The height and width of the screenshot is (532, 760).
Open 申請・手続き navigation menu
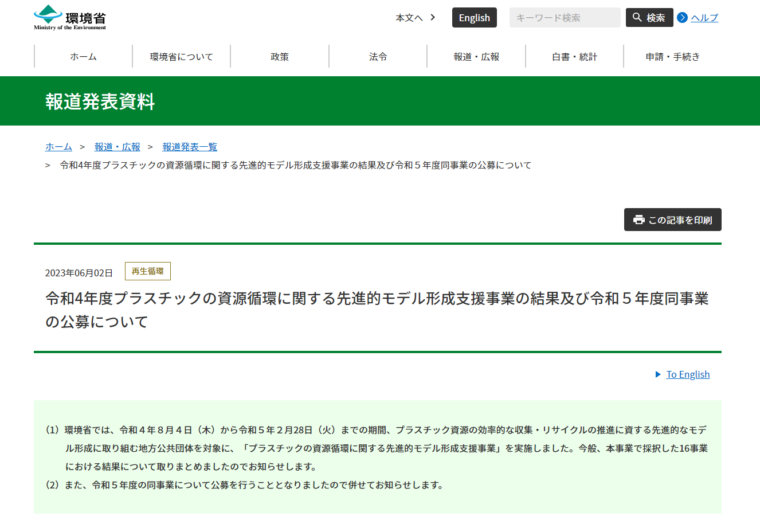pos(672,57)
